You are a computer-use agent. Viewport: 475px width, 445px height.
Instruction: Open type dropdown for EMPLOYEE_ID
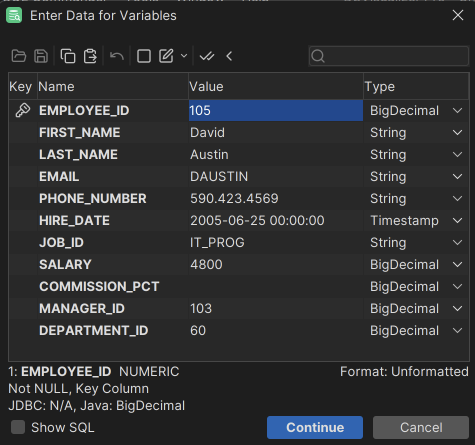(458, 110)
